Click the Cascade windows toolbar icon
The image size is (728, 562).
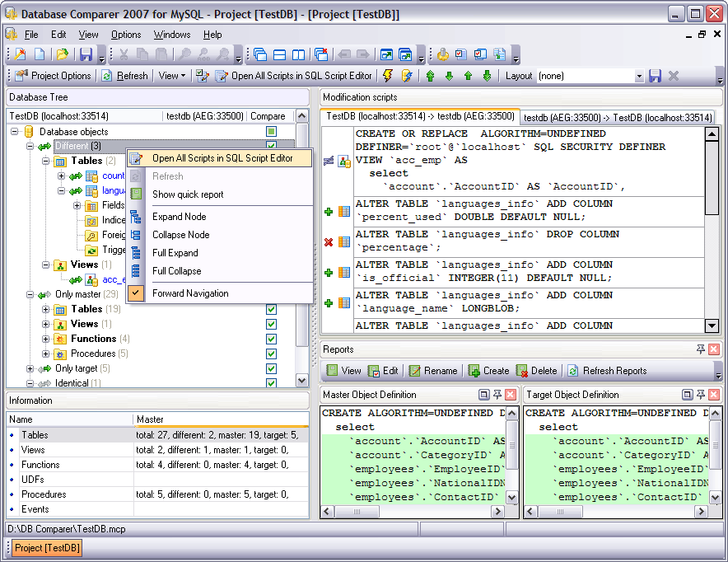260,55
